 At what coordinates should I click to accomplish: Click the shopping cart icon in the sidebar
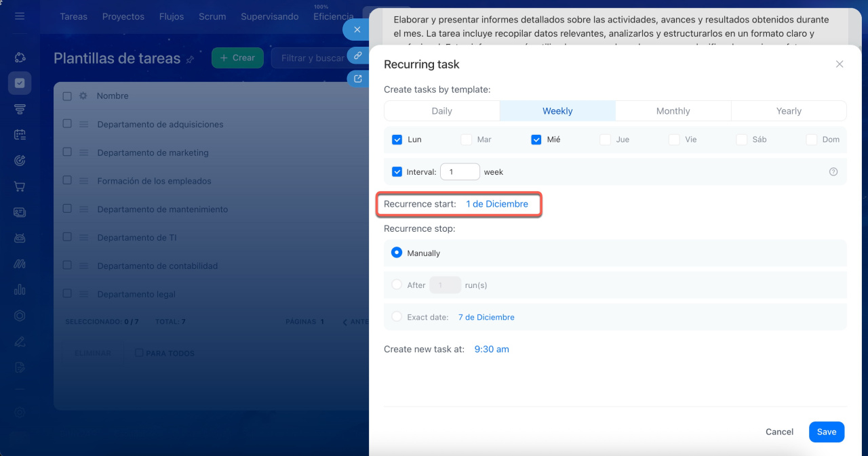[x=20, y=186]
